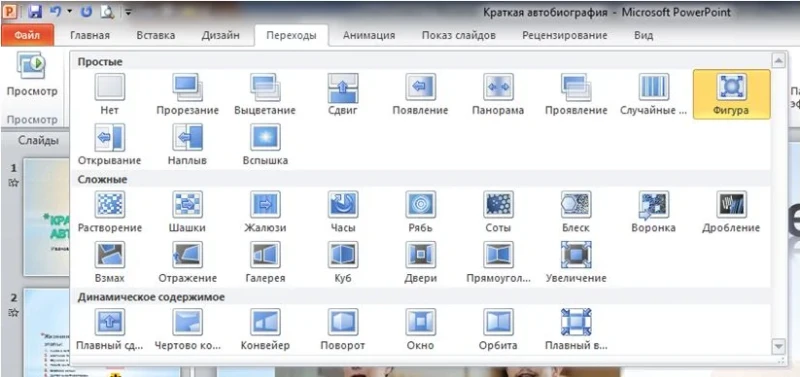The image size is (800, 377).
Task: Switch to Показ слайдов tab
Action: (459, 35)
